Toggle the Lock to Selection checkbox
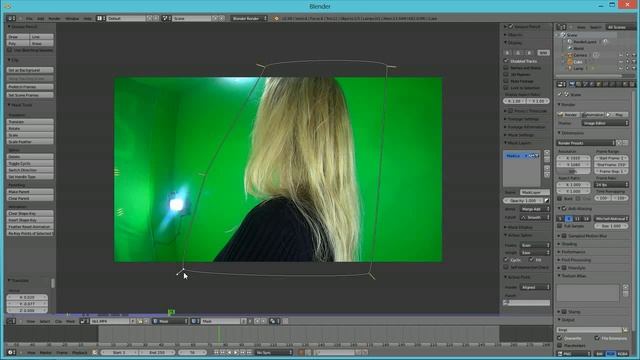640x360 pixels. click(506, 88)
